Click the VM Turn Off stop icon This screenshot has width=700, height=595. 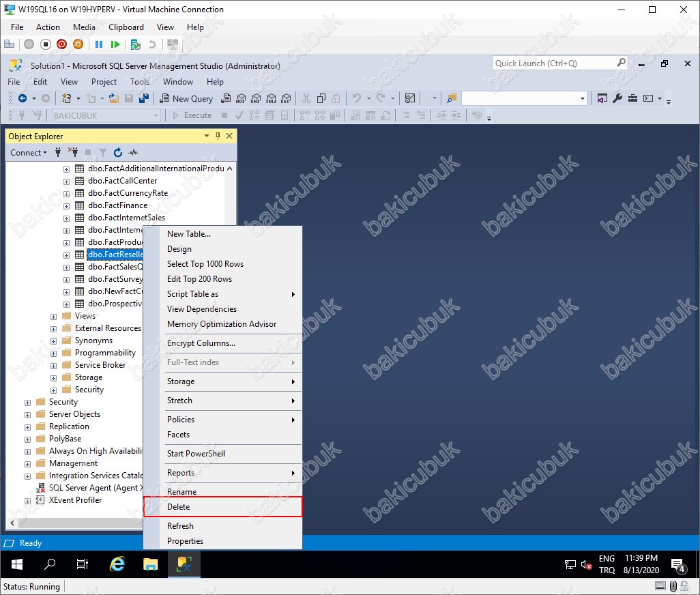[46, 44]
